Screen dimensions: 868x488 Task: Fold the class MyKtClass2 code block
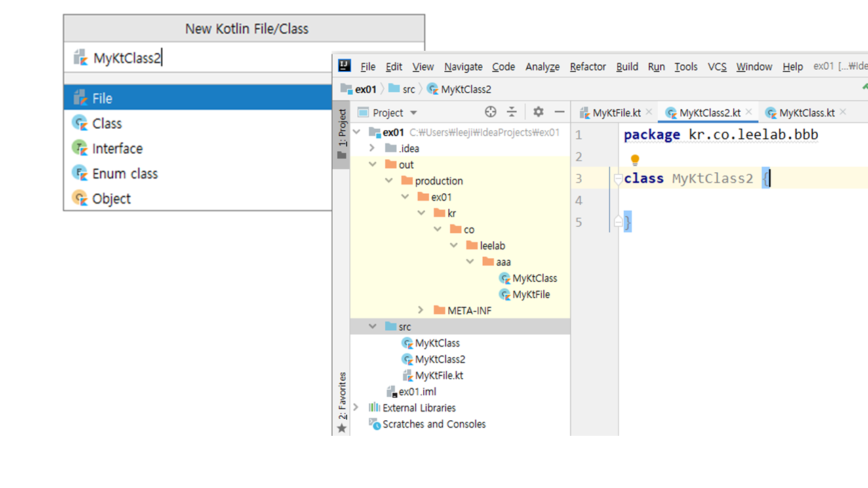pos(618,179)
